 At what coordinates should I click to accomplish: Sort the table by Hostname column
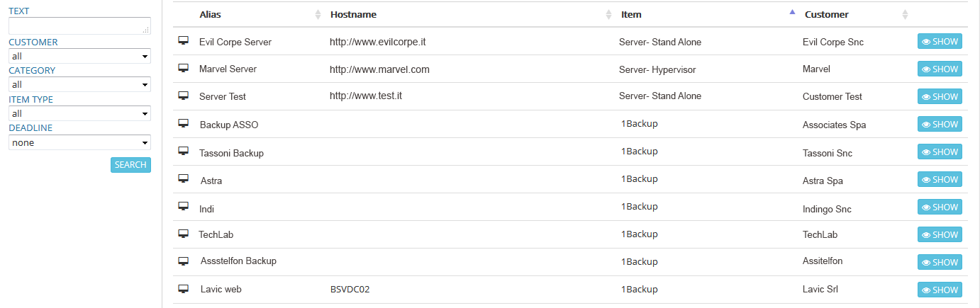click(x=353, y=14)
